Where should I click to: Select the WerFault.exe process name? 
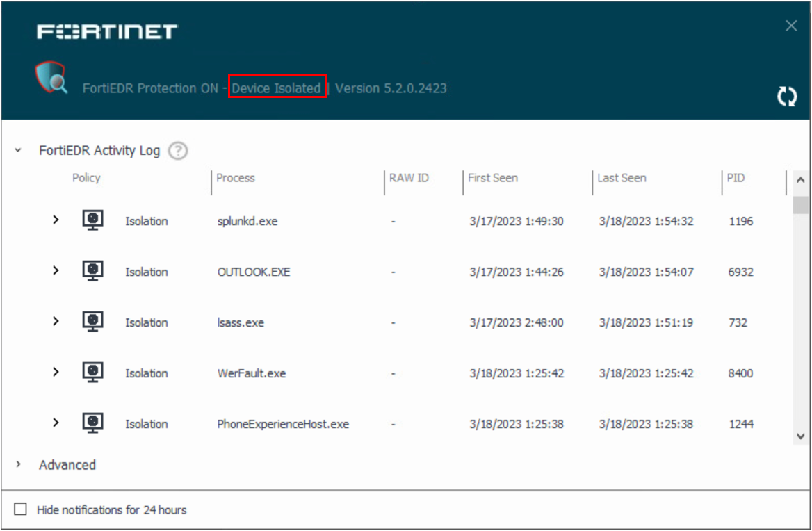tap(252, 374)
